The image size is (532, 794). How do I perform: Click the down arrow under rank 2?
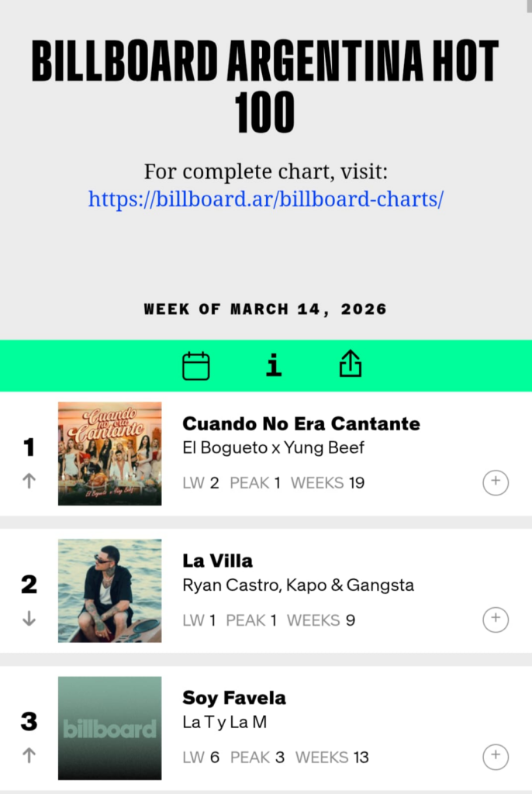(29, 619)
